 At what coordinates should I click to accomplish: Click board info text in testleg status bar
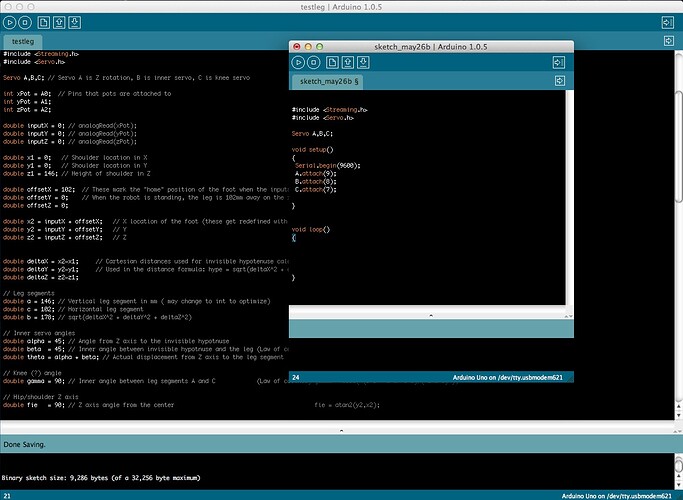point(616,496)
